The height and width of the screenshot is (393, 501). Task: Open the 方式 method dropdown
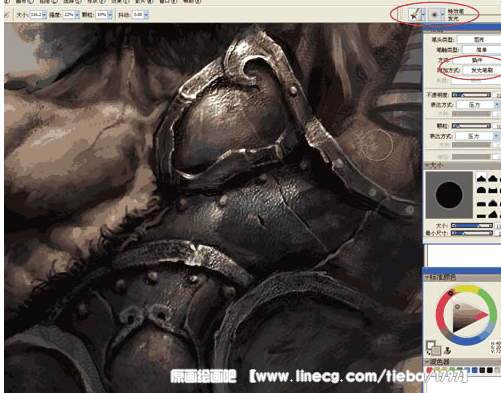point(477,60)
